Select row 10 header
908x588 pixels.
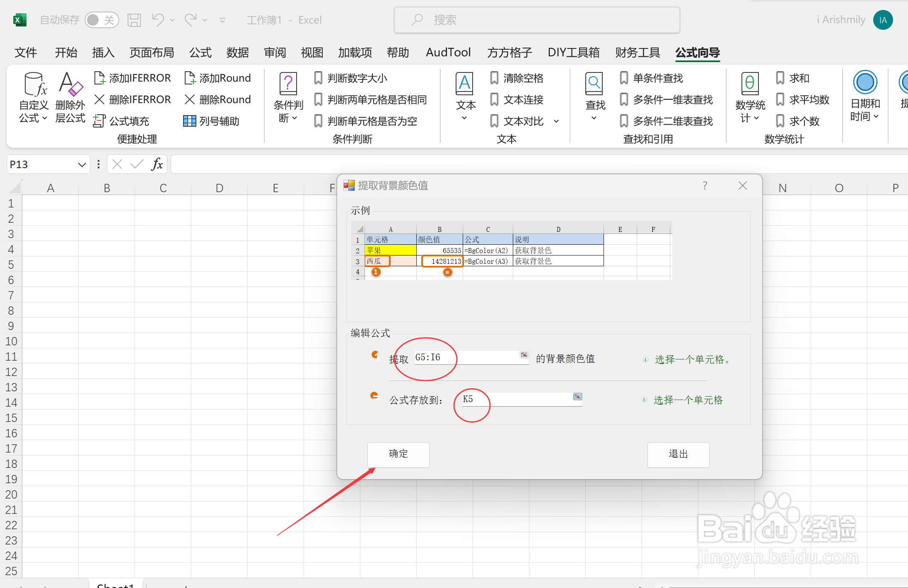tap(11, 341)
